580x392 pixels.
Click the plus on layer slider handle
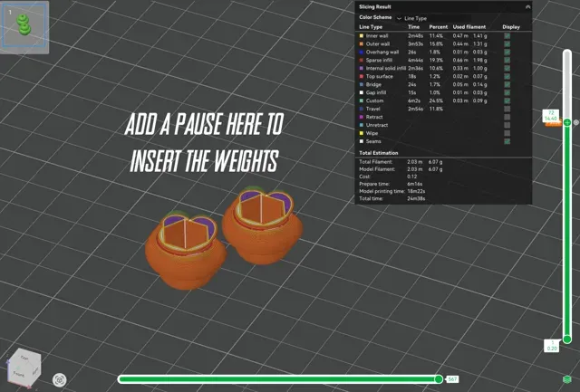[x=567, y=122]
